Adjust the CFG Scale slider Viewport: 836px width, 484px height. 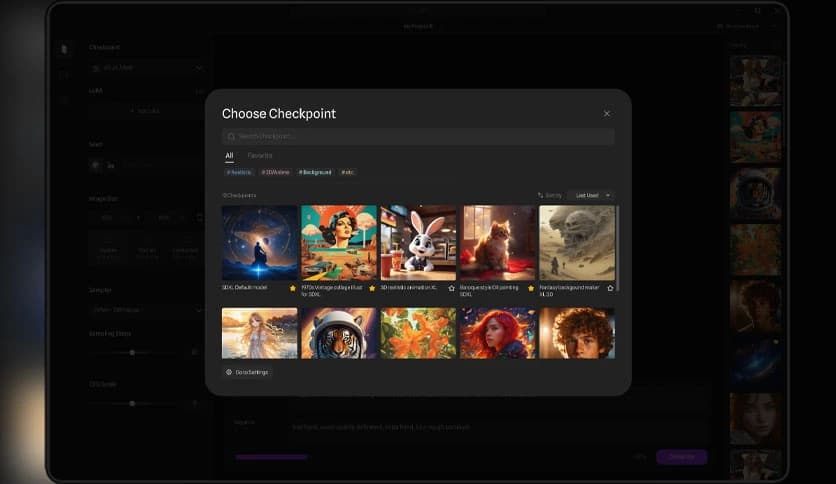click(132, 404)
